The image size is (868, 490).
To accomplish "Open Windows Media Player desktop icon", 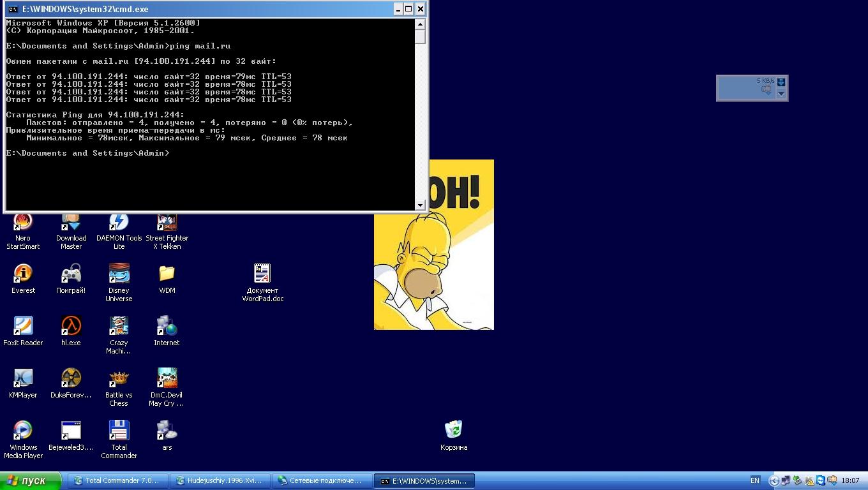I will click(23, 440).
